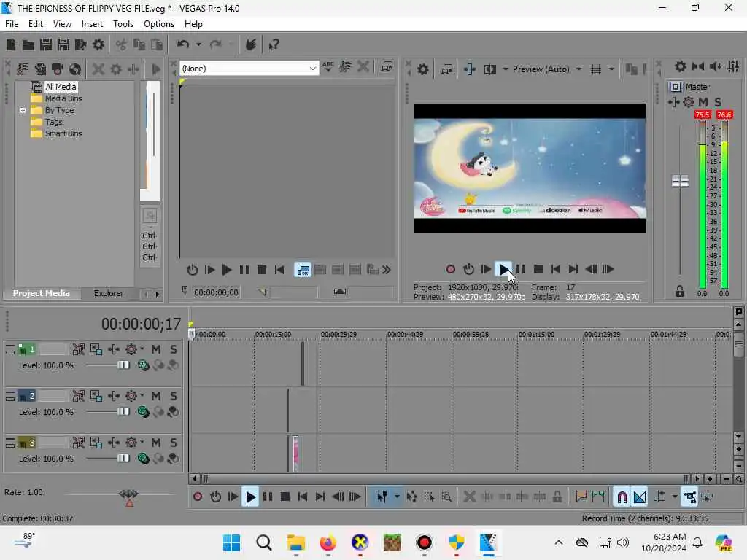The image size is (747, 560).
Task: Select the Smart Bins folder
Action: 63,134
